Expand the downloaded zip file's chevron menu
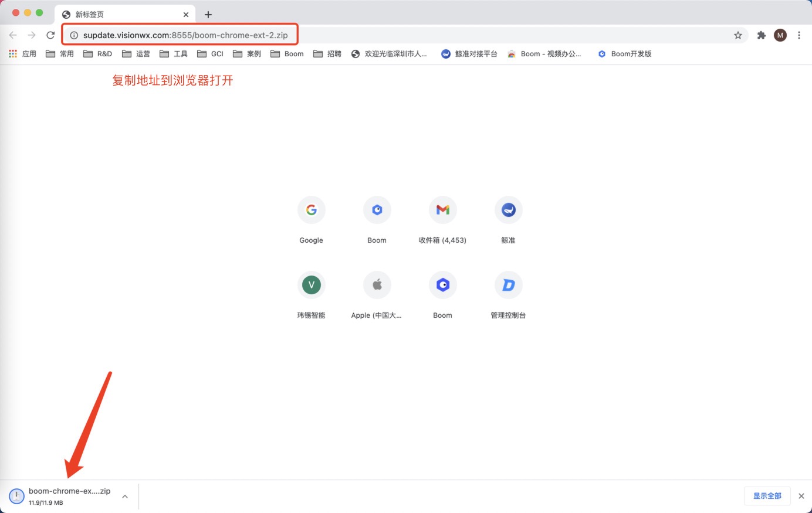This screenshot has height=513, width=812. [124, 495]
